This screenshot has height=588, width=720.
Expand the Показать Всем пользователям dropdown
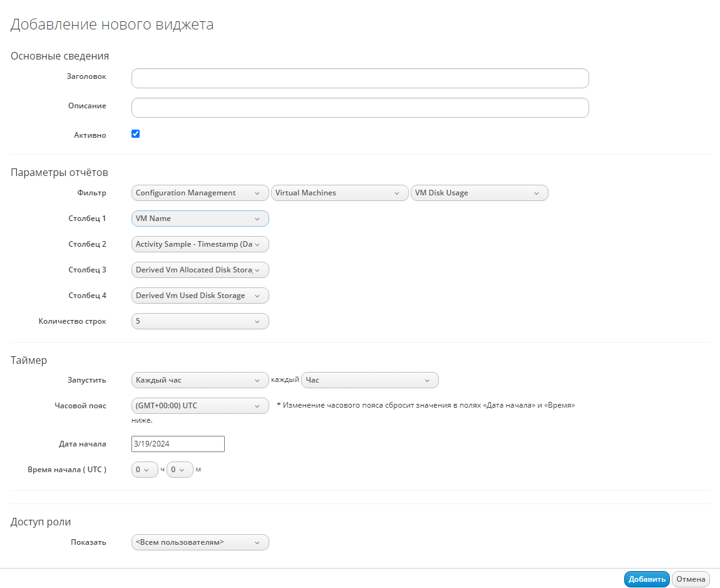click(200, 542)
